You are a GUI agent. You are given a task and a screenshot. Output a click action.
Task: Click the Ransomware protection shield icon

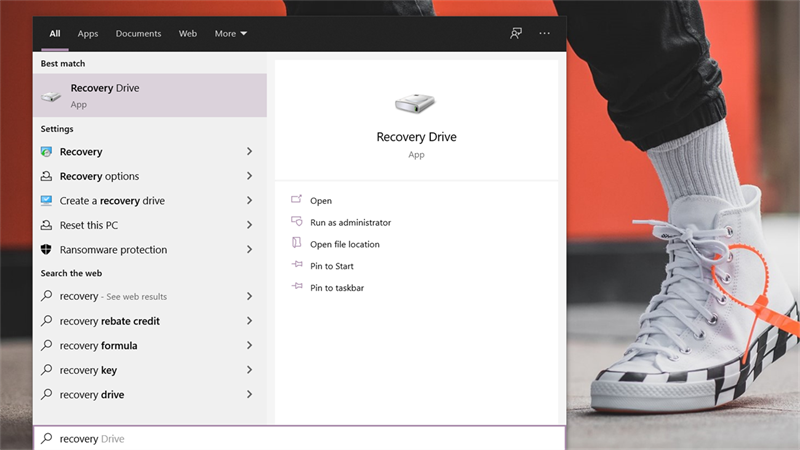(46, 249)
